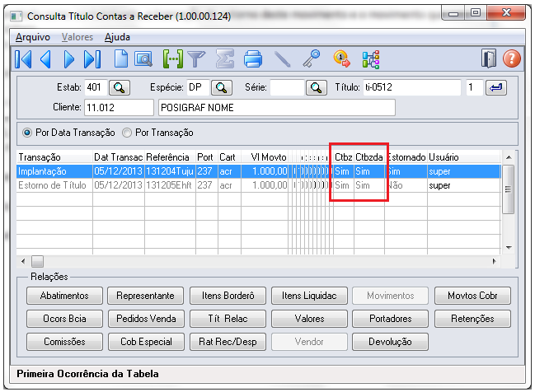Click the Rat Rec/Desp button

(x=228, y=342)
